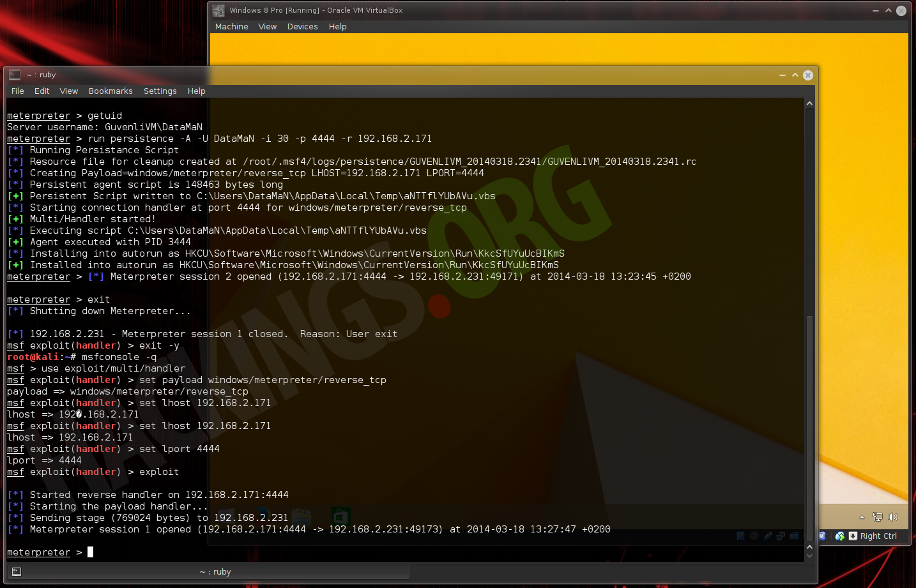916x588 pixels.
Task: Click the scroll up arrow at scrollbar bottom
Action: (x=809, y=547)
